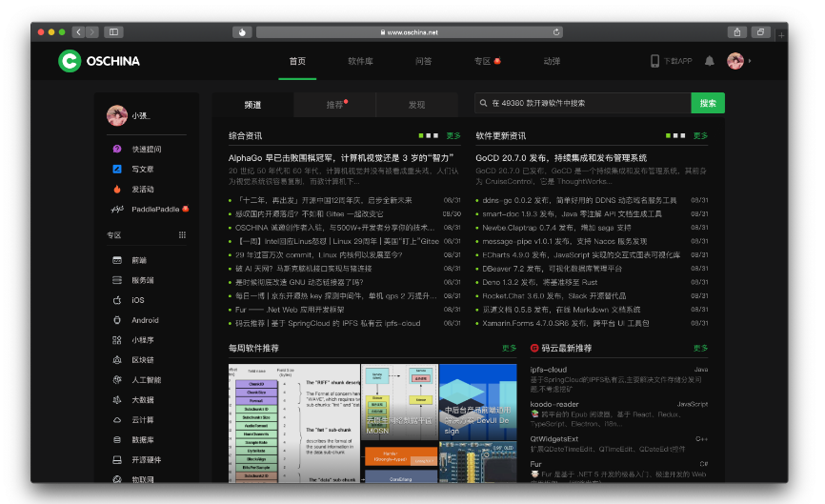825x504 pixels.
Task: Open the 快速提问 sidebar icon
Action: point(117,149)
